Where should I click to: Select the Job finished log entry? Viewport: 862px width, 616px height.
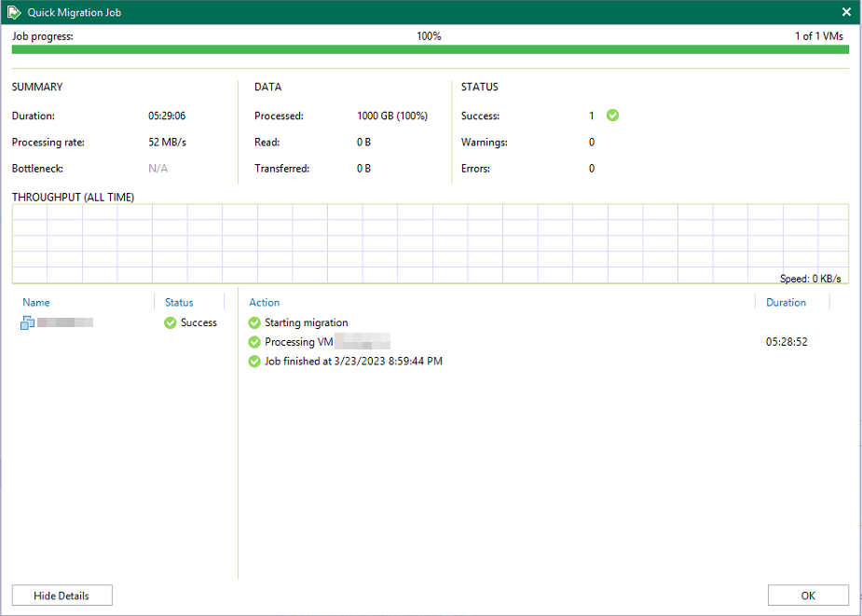(353, 361)
